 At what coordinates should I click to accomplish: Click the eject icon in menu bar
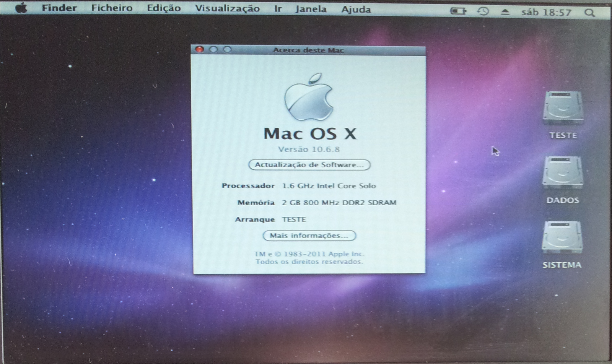(505, 12)
